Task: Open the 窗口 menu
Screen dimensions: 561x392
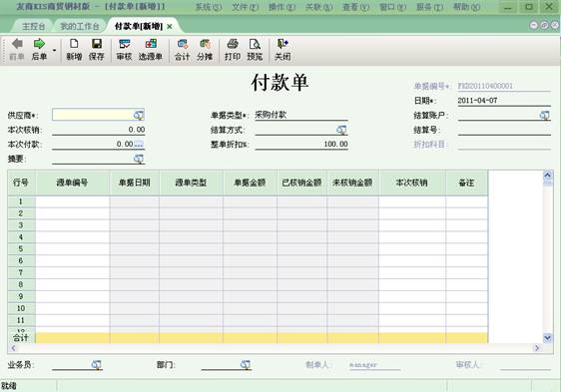Action: coord(393,7)
